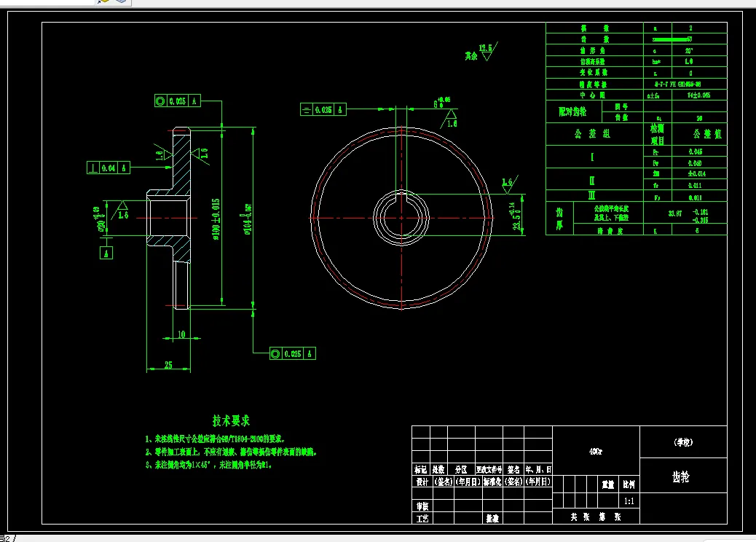
Task: Click dimension text 10 under the gear rim
Action: pyautogui.click(x=181, y=334)
